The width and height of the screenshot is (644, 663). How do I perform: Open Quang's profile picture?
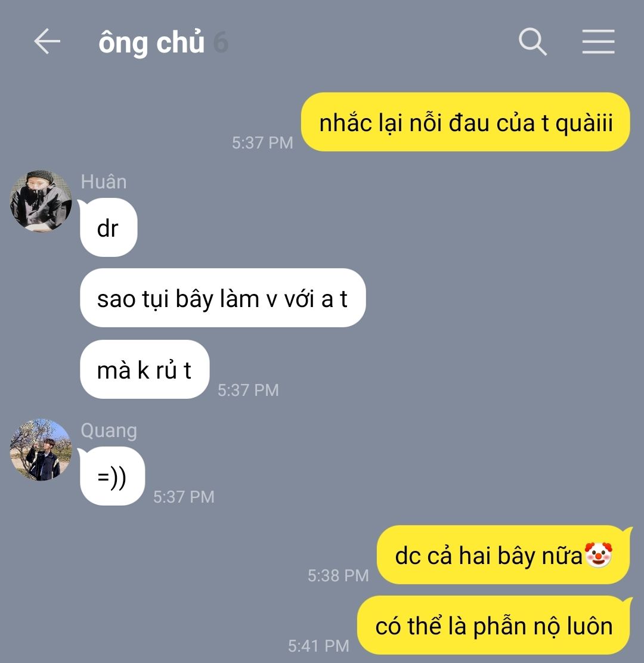point(41,450)
